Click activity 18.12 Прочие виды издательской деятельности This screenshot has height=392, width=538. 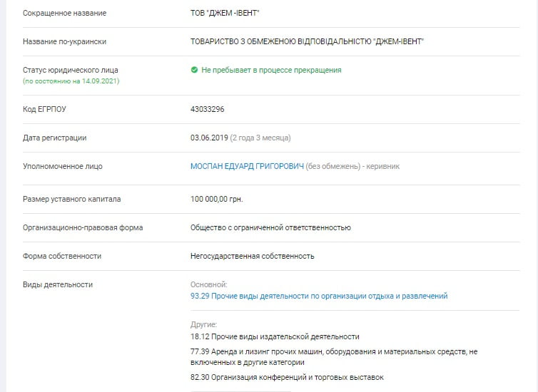click(x=275, y=337)
